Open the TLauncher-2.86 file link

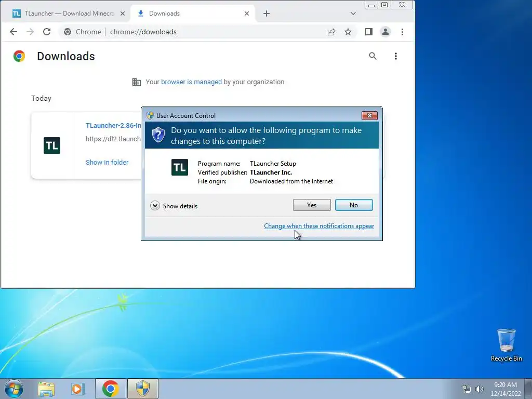[x=113, y=126]
